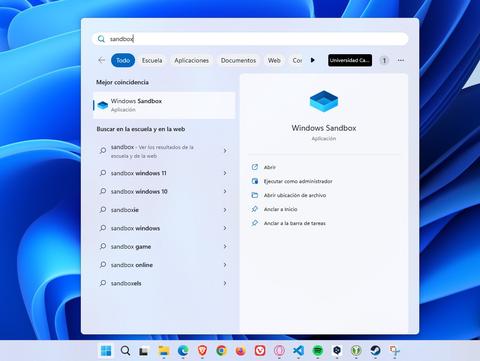Viewport: 480px width, 361px height.
Task: Click the Windows Sandbox title in preview
Action: pos(324,128)
